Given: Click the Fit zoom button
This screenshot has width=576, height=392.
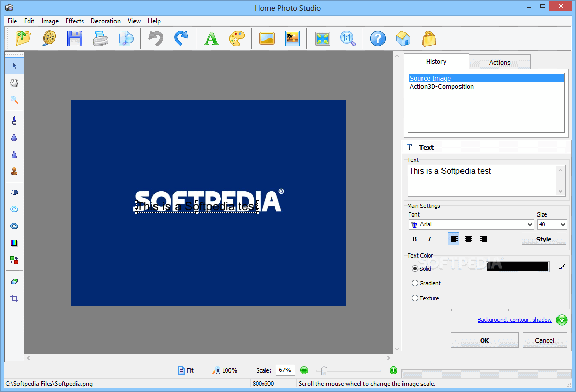Looking at the screenshot, I should (x=186, y=370).
